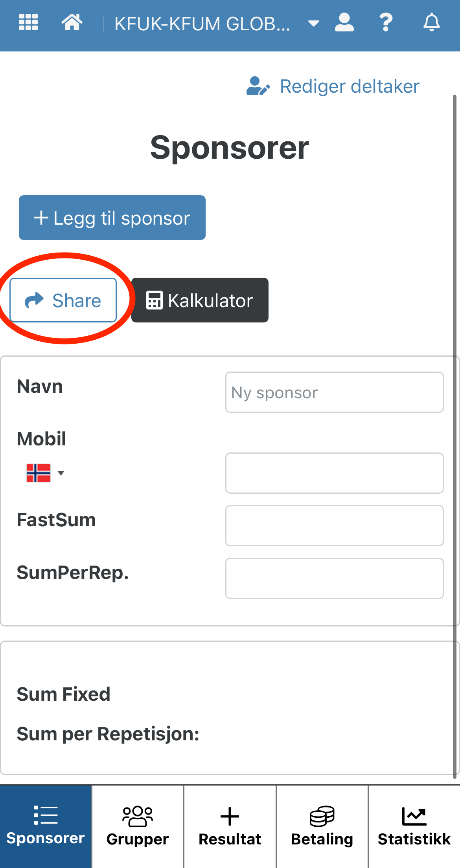This screenshot has height=868, width=460.
Task: Click the Norwegian flag icon
Action: [x=38, y=472]
